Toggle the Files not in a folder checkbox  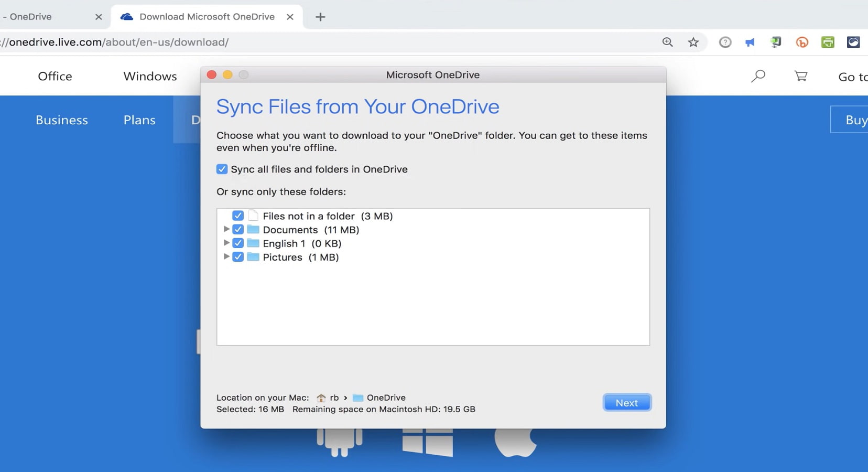(238, 216)
